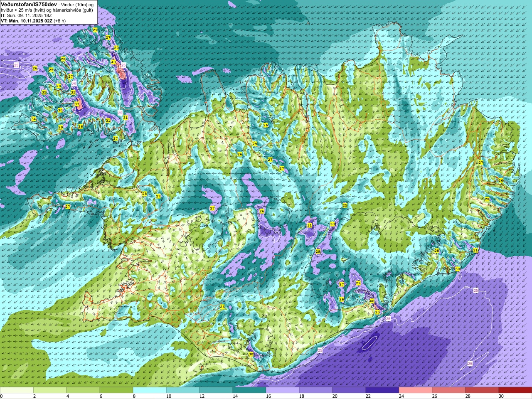This screenshot has height=399, width=532.
Task: Pick the 14–16 dark teal legend swatch
Action: (249, 390)
